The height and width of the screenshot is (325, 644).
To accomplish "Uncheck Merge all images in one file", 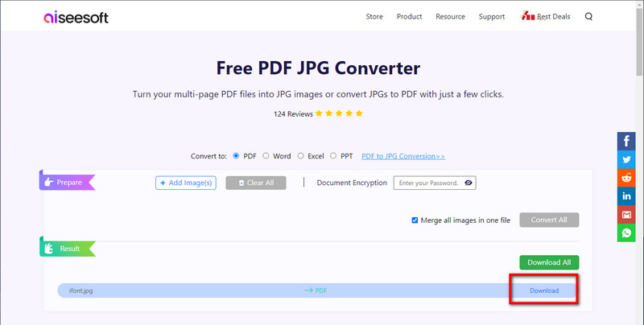I will pyautogui.click(x=415, y=220).
